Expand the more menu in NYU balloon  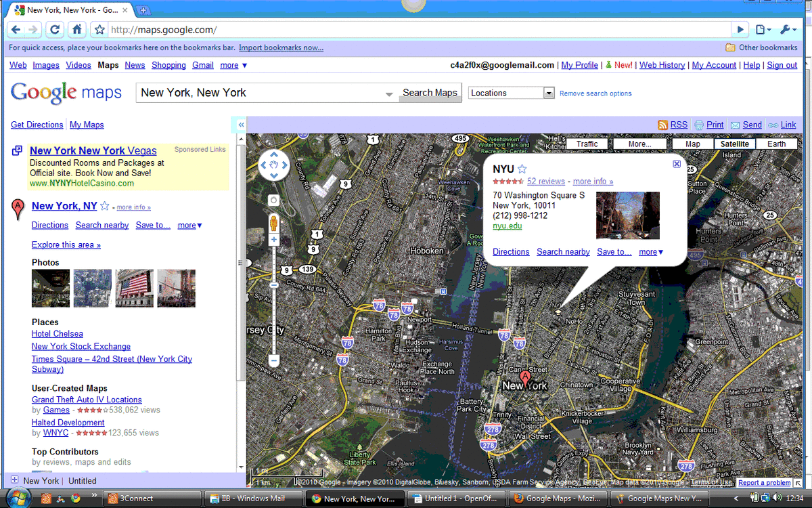click(650, 252)
